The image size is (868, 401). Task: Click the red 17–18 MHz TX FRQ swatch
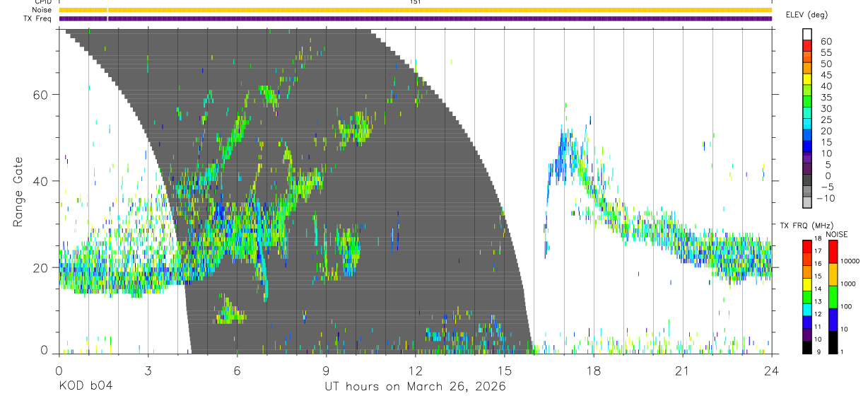(808, 245)
